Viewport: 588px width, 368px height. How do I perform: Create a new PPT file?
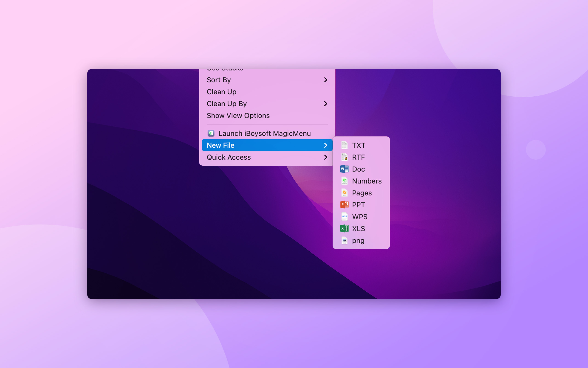point(361,205)
